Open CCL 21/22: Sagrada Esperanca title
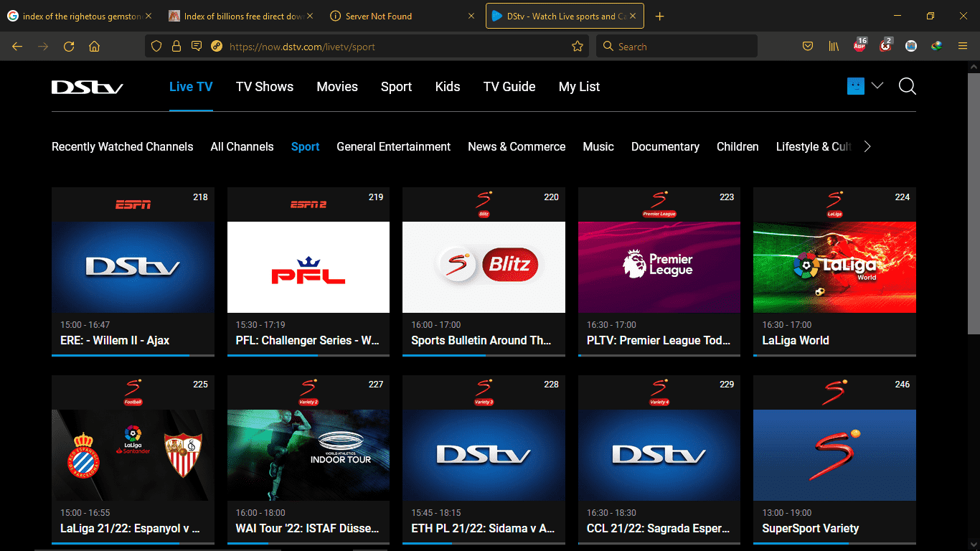 click(x=659, y=529)
